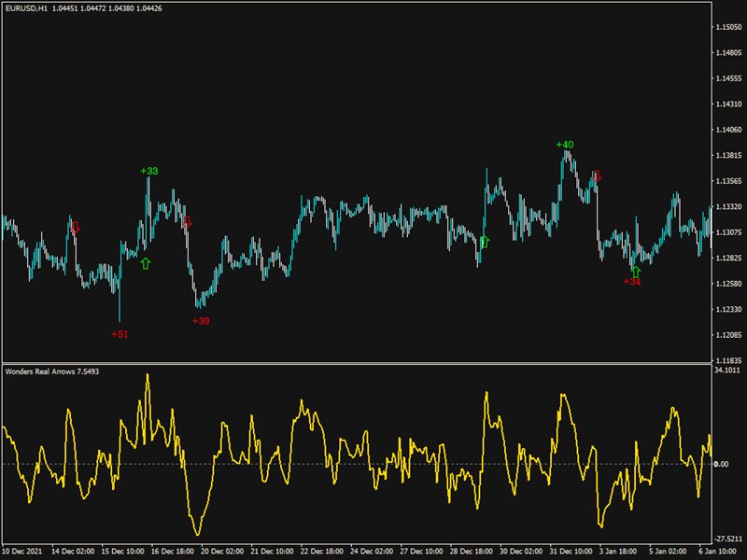Click the 31 Dec 10:00 time axis label

point(571,552)
